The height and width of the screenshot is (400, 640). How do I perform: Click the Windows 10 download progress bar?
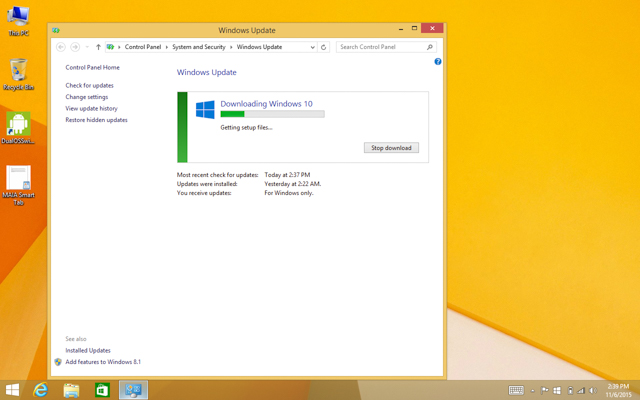point(272,115)
